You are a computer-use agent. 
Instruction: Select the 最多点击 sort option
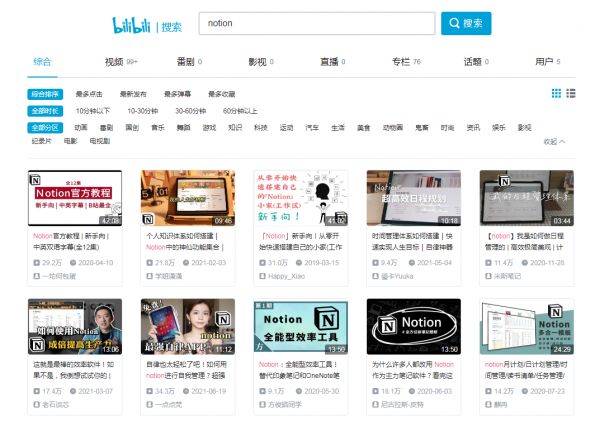[91, 94]
